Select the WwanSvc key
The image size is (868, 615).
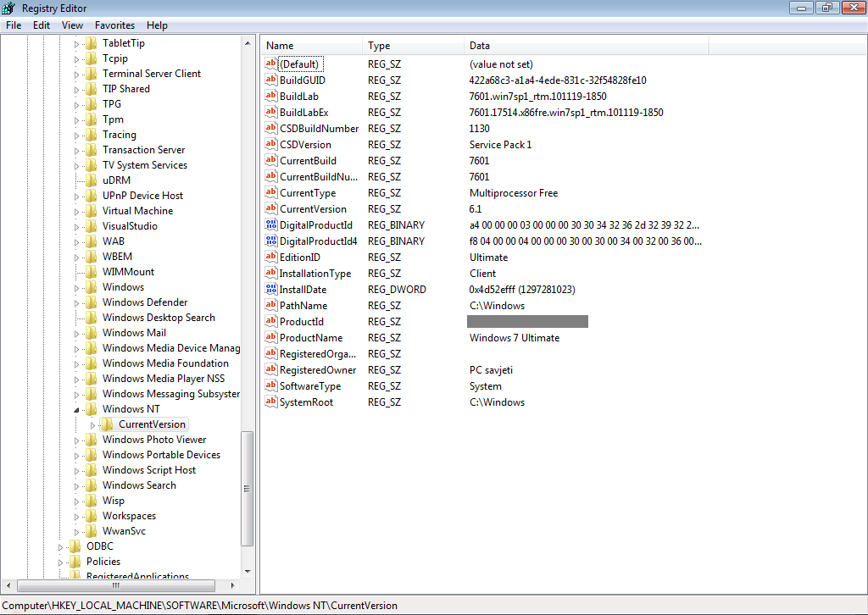pos(124,531)
